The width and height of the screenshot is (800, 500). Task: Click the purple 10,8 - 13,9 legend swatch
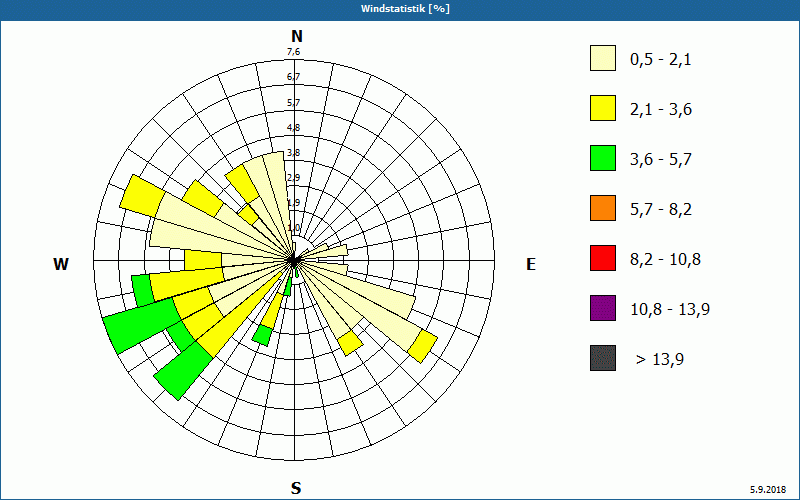pos(603,308)
